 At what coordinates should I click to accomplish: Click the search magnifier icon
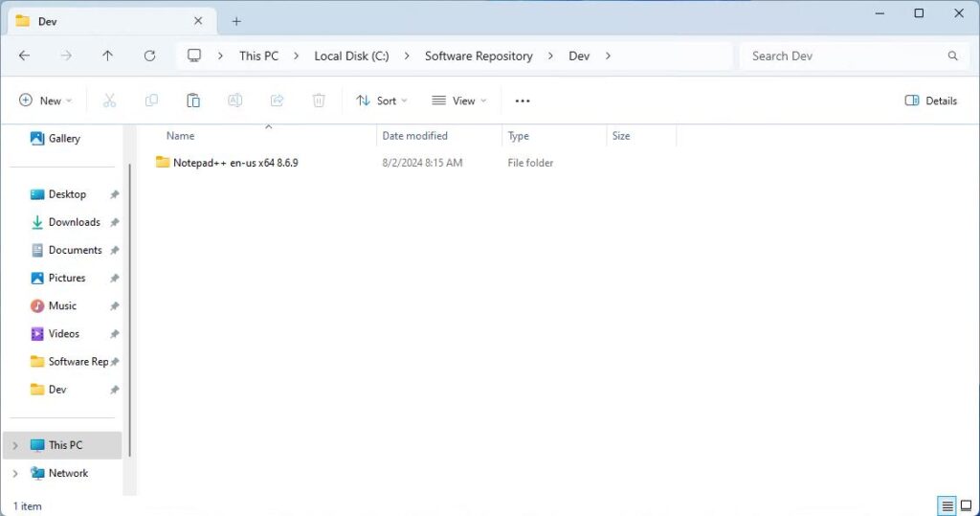tap(952, 56)
